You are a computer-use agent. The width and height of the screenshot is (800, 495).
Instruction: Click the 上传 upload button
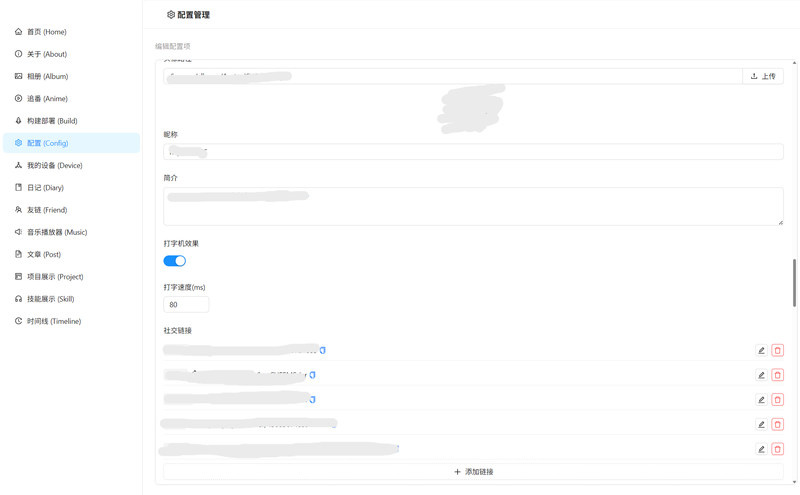763,76
